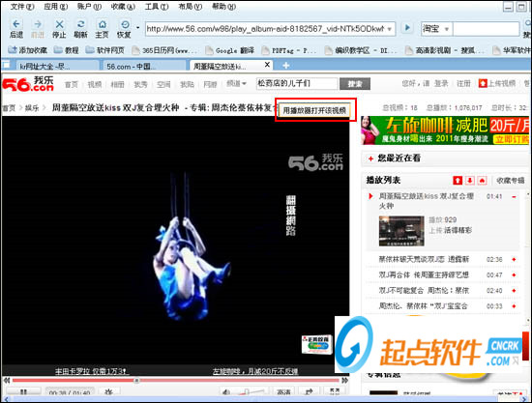This screenshot has height=403, width=532.
Task: Click the playlist move-up red arrow icon
Action: 458,181
